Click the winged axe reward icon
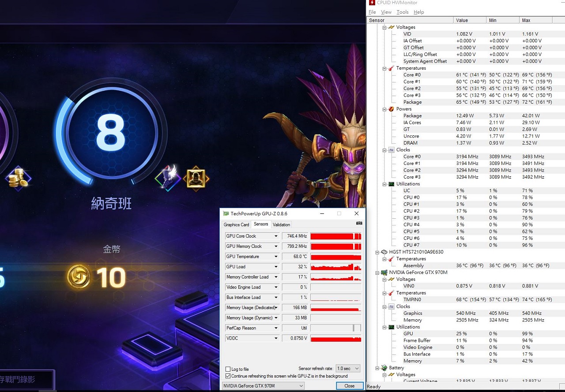565x392 pixels. (169, 177)
